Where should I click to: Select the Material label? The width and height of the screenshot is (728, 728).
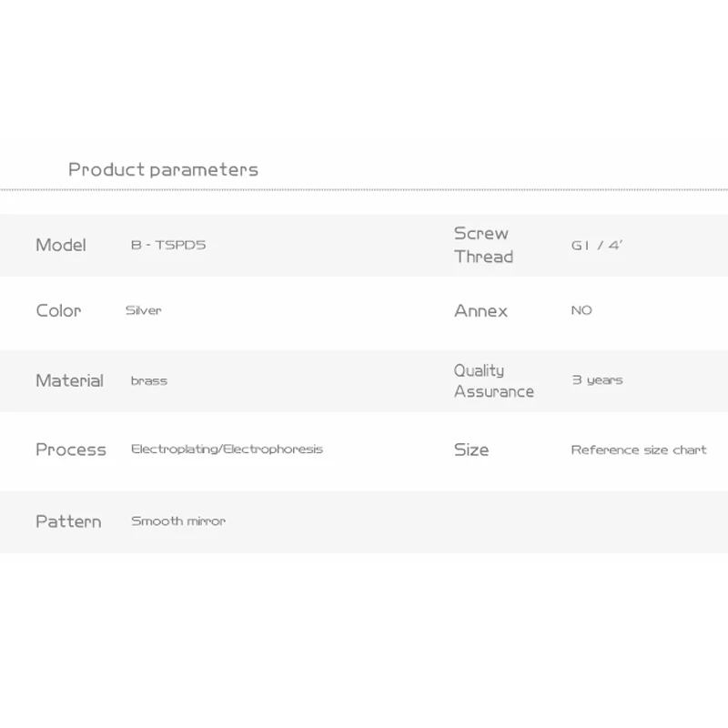(70, 380)
